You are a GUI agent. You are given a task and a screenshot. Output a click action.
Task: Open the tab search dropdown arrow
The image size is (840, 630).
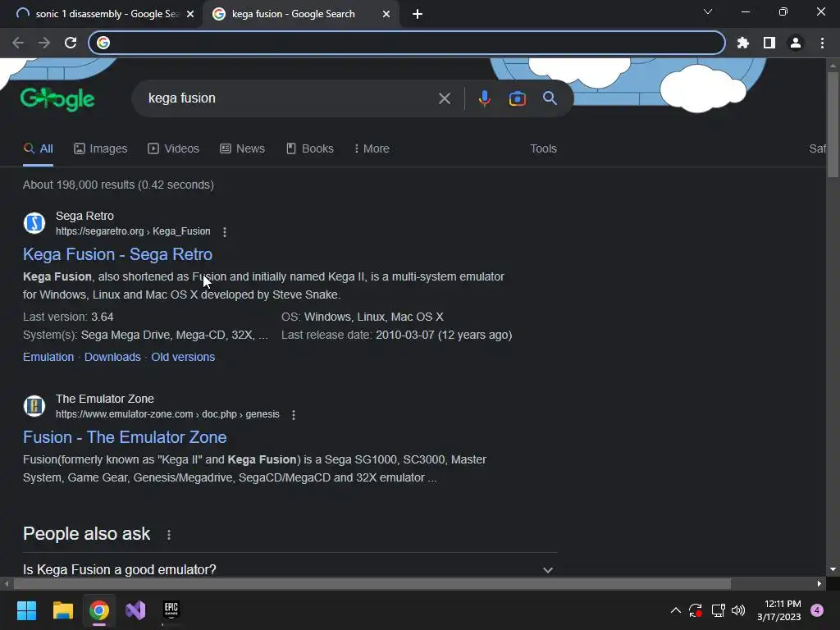tap(708, 11)
